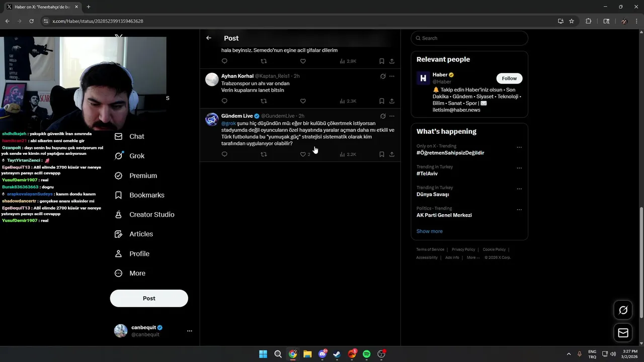
Task: Repost Gündem Live's post
Action: coord(264,154)
